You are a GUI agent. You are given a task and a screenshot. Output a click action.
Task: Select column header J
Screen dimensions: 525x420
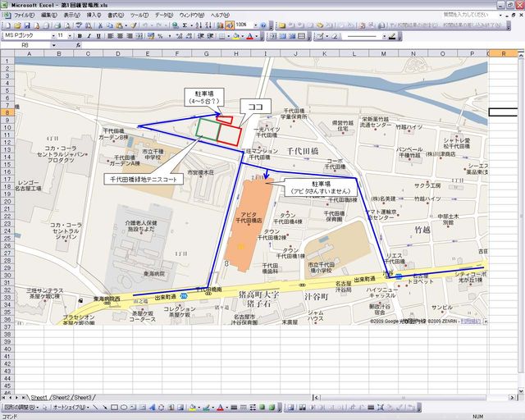coord(294,53)
